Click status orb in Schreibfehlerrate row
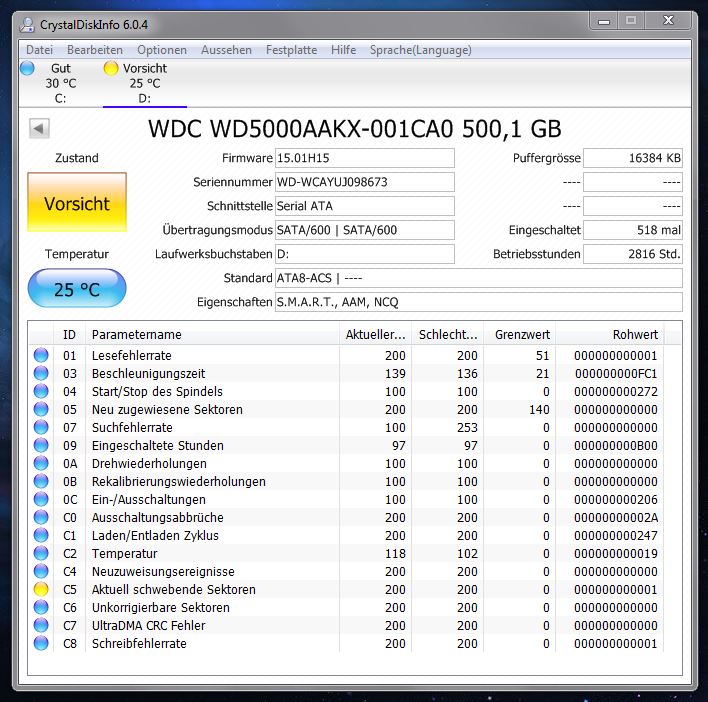Screen dimensions: 708x702 point(41,643)
